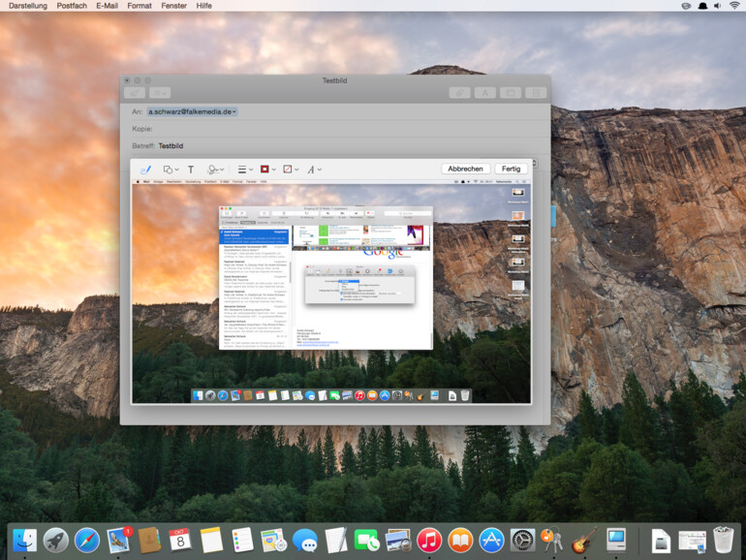
Task: Open System Preferences from the Dock
Action: 522,540
